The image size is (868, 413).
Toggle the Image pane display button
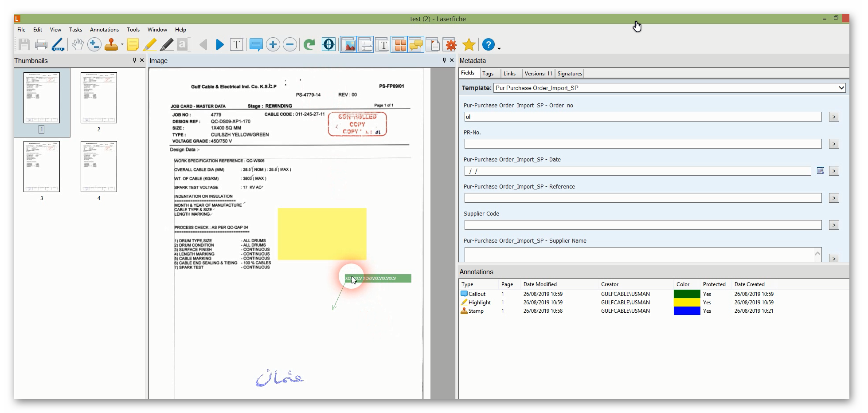(349, 45)
